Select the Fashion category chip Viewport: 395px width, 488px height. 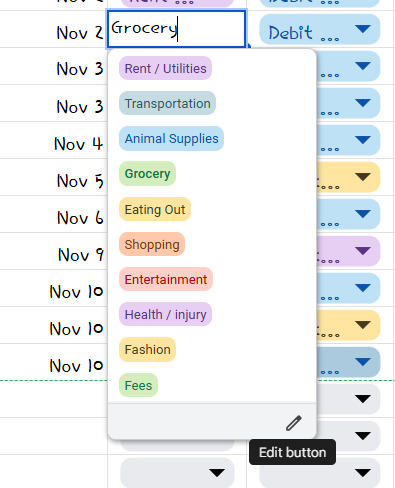pos(147,350)
